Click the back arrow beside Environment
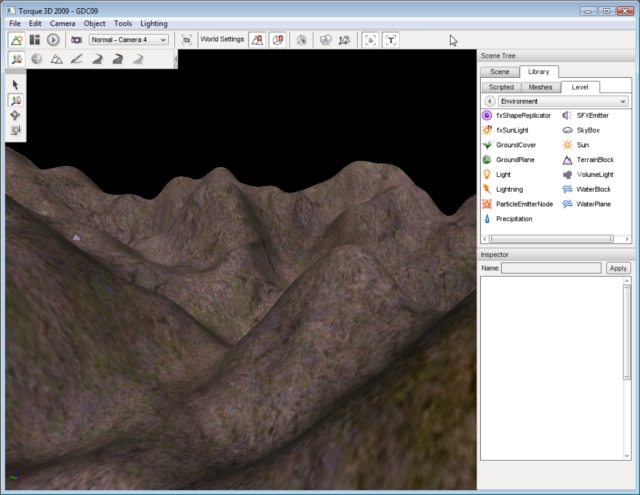The height and width of the screenshot is (495, 640). point(489,101)
